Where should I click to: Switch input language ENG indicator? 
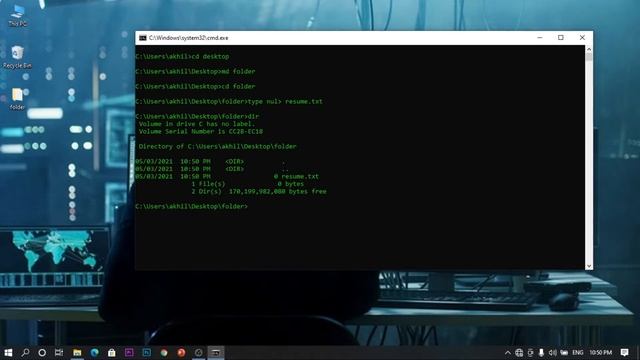click(x=578, y=353)
